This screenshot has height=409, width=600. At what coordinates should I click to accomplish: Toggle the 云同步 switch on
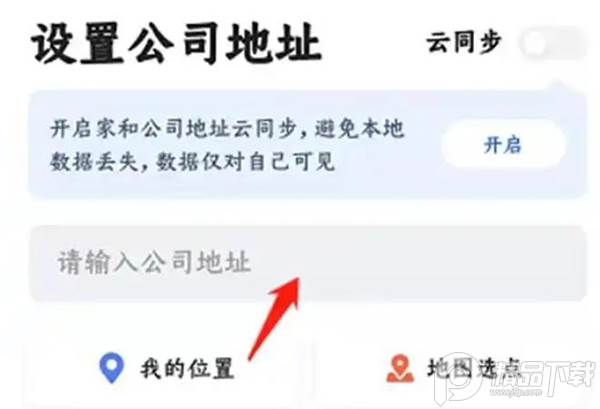click(x=553, y=43)
